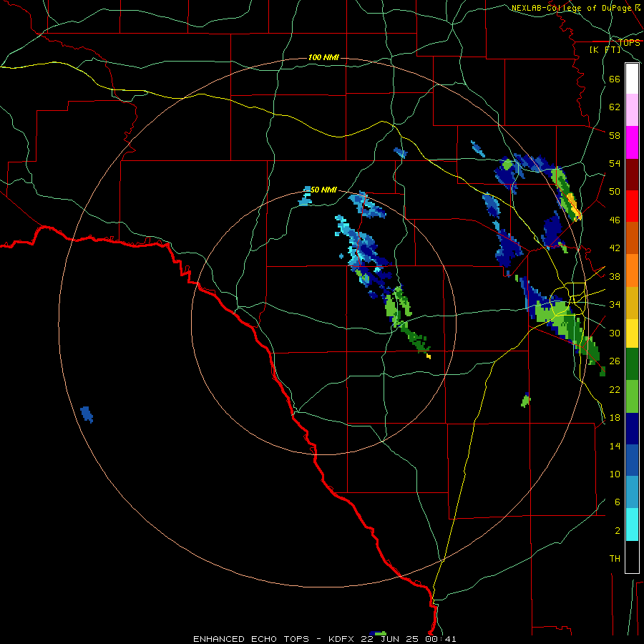Click the '22 JUN 25 00:41' timestamp
The image size is (644, 644).
point(409,639)
